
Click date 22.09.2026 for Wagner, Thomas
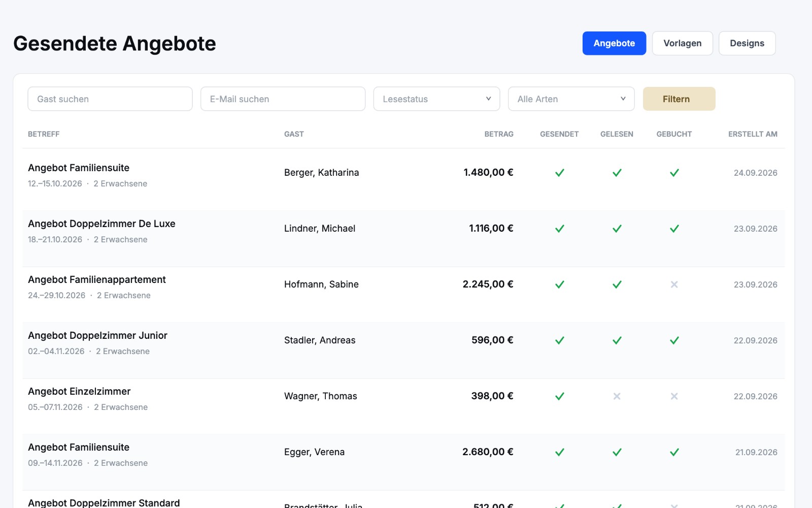coord(755,396)
